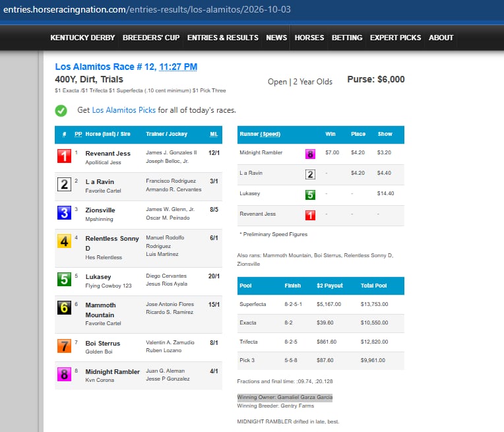This screenshot has width=504, height=432.
Task: Click sire Apollitical Jess
Action: pyautogui.click(x=103, y=162)
